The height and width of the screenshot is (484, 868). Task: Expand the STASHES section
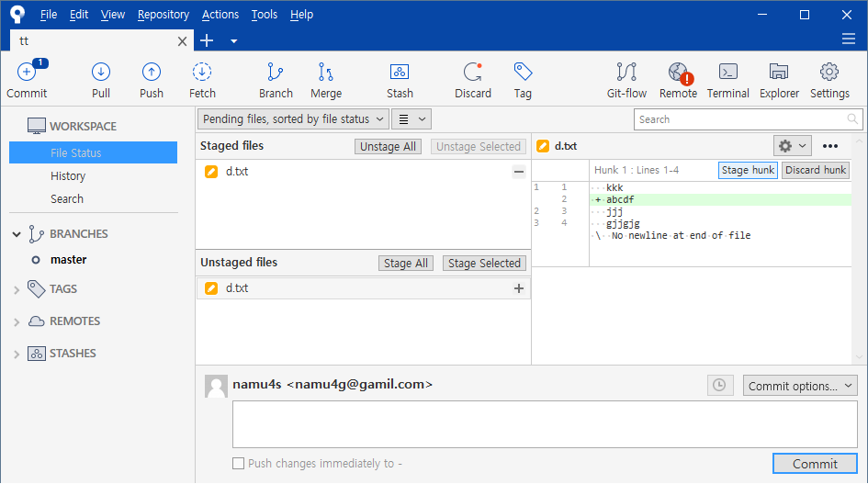[x=17, y=354]
